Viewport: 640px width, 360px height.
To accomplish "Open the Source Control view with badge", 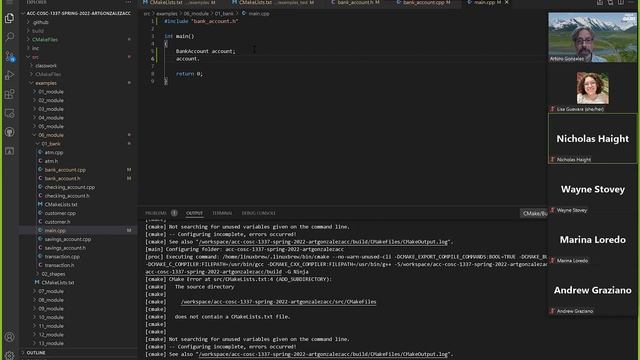I will pyautogui.click(x=9, y=56).
